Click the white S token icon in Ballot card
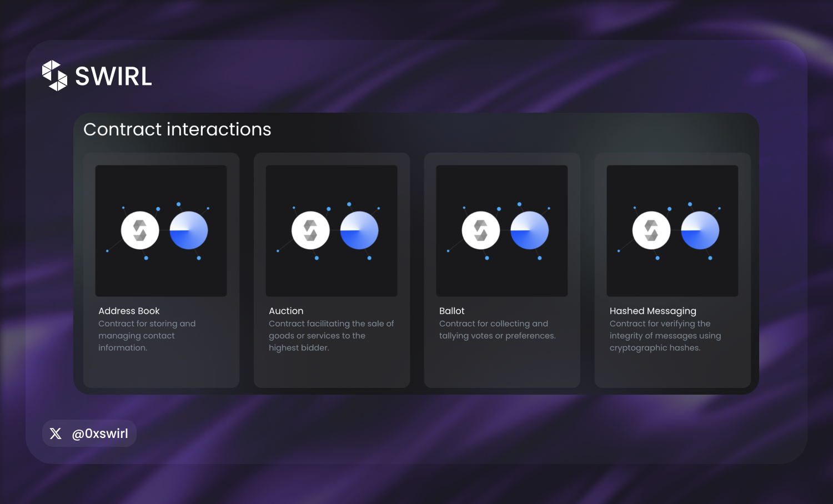Image resolution: width=833 pixels, height=504 pixels. [x=481, y=230]
